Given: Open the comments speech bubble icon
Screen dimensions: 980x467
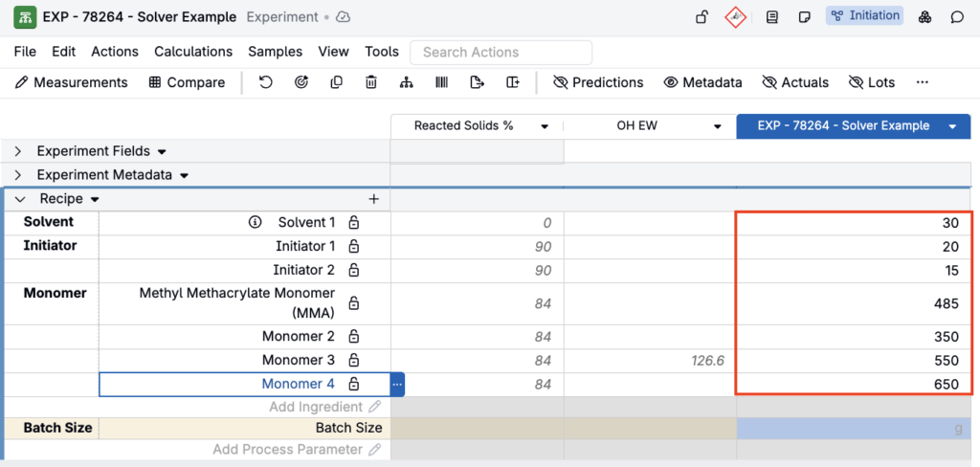Looking at the screenshot, I should tap(957, 17).
